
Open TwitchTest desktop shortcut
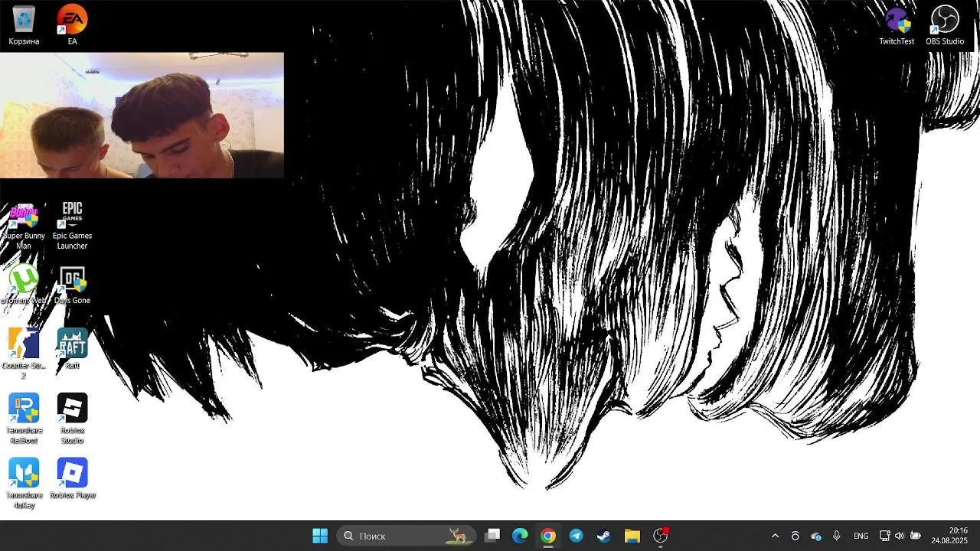tap(897, 25)
